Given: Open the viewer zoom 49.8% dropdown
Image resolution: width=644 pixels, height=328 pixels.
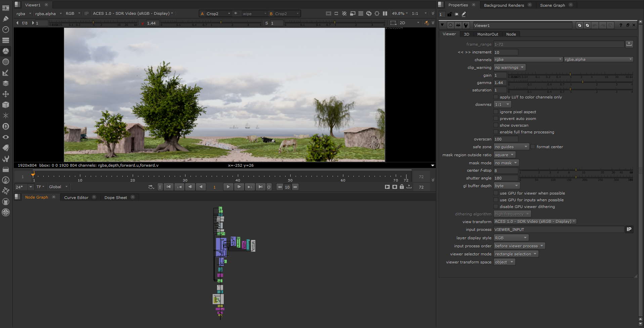Looking at the screenshot, I should (x=400, y=13).
